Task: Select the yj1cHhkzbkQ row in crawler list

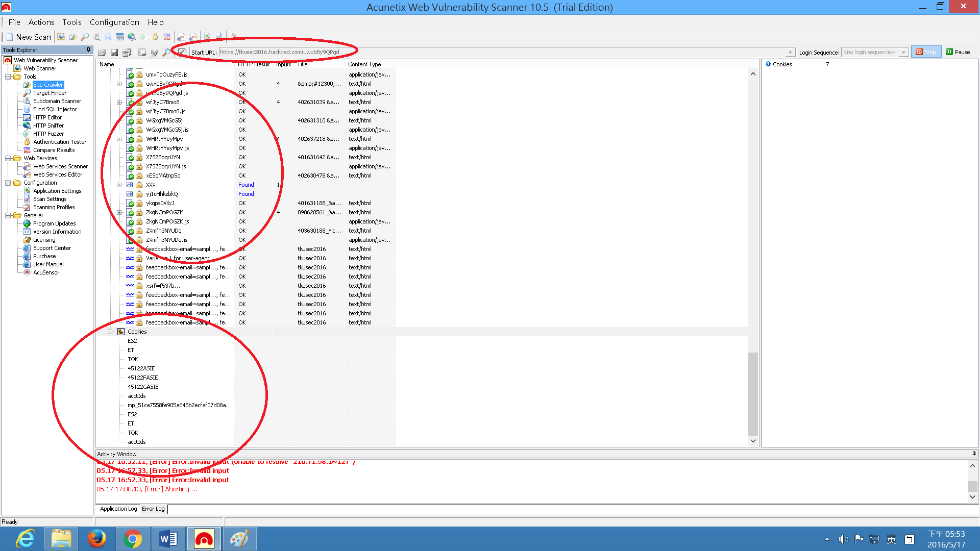Action: [162, 194]
